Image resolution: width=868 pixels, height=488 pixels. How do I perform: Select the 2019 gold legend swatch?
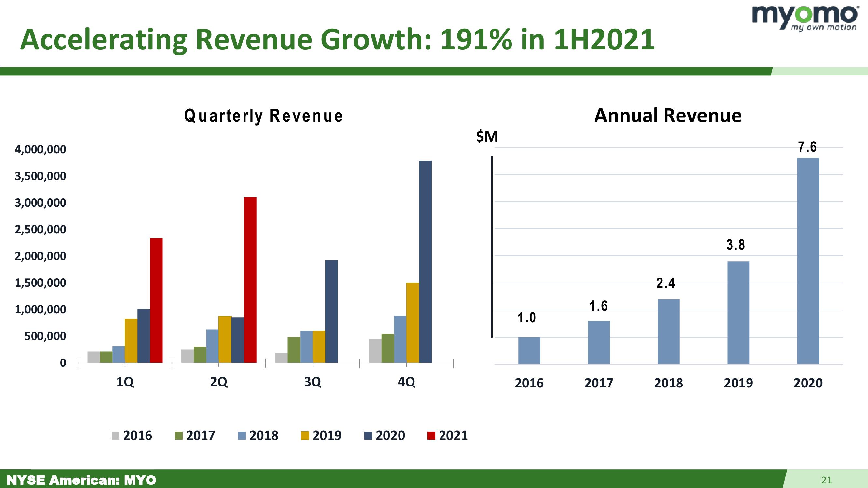pyautogui.click(x=305, y=436)
